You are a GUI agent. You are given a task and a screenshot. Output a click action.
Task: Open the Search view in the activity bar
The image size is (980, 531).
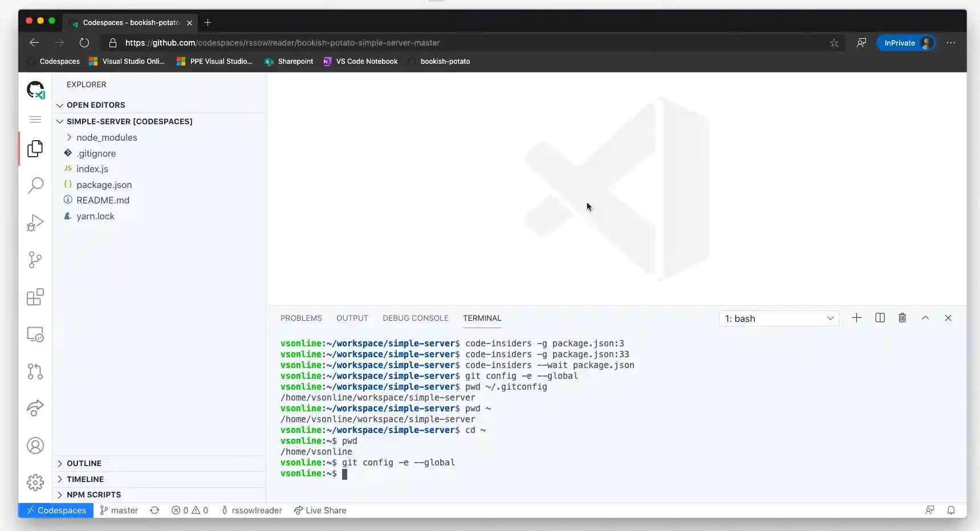point(35,186)
